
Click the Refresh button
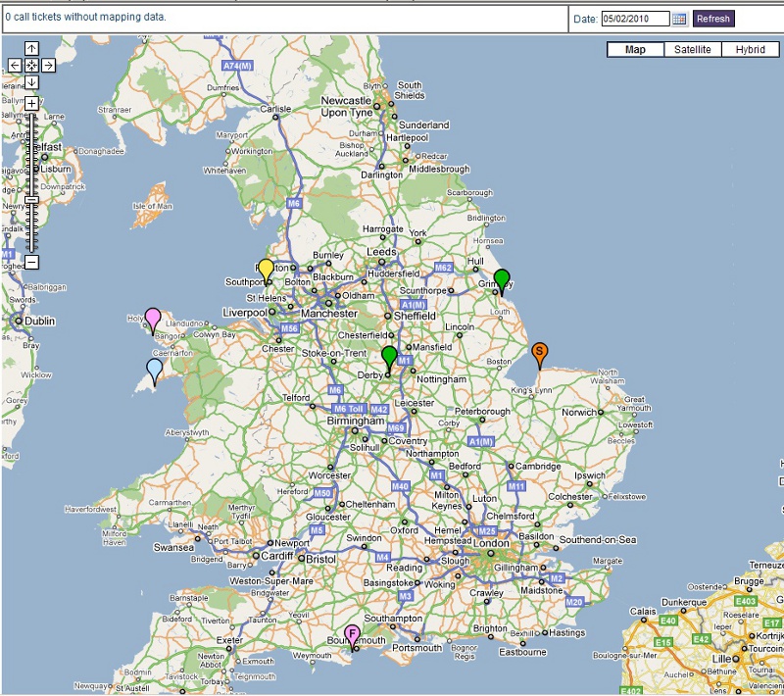click(x=713, y=19)
